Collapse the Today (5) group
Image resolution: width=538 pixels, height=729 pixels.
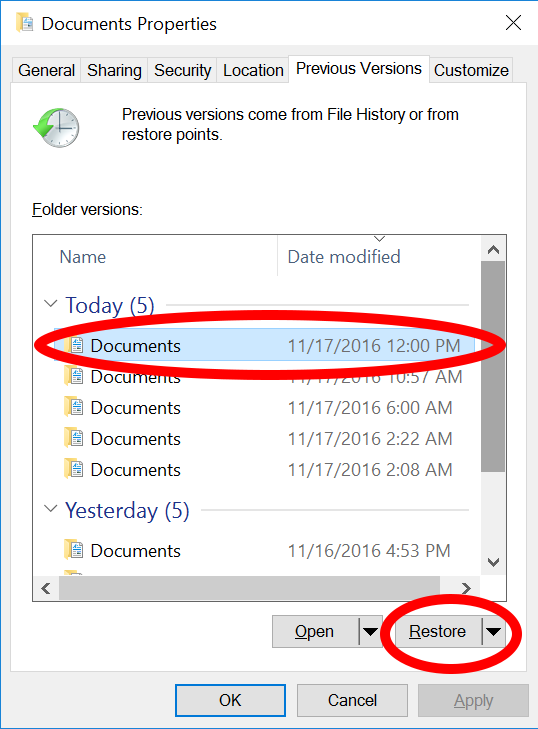(50, 304)
